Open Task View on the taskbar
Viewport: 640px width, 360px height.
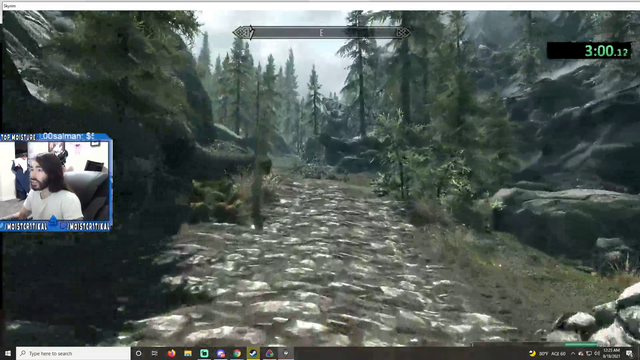155,353
